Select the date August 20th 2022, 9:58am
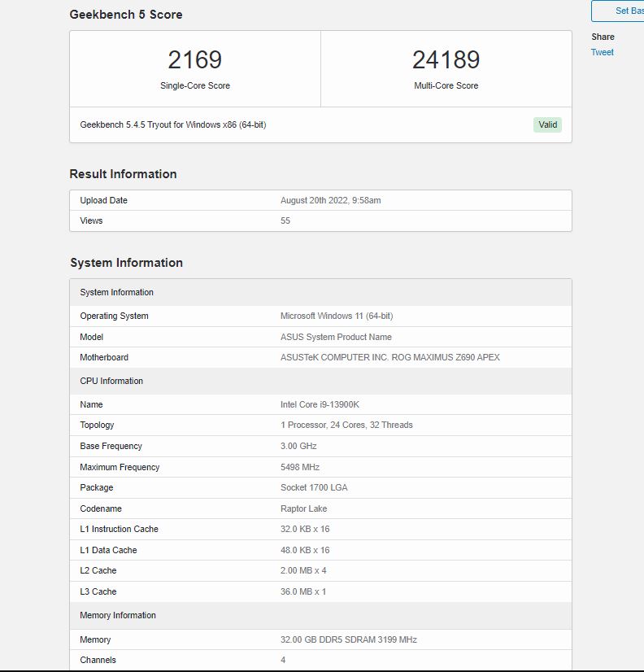Viewport: 644px width, 672px height. [x=331, y=200]
